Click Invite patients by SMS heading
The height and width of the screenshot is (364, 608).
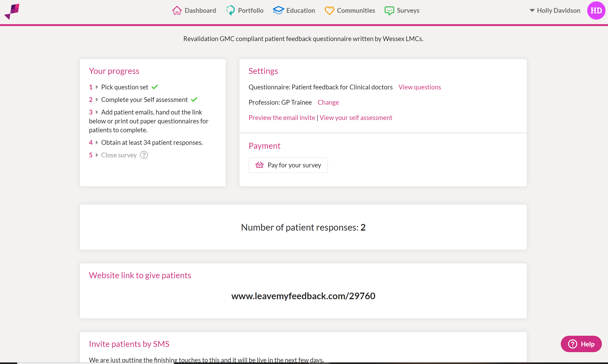point(129,344)
